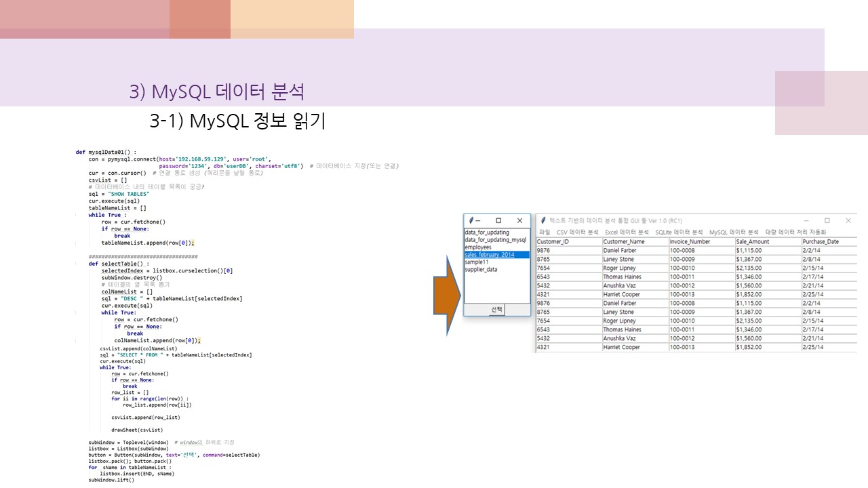Click the Invoice_Number column header
This screenshot has height=488, width=868.
point(690,241)
